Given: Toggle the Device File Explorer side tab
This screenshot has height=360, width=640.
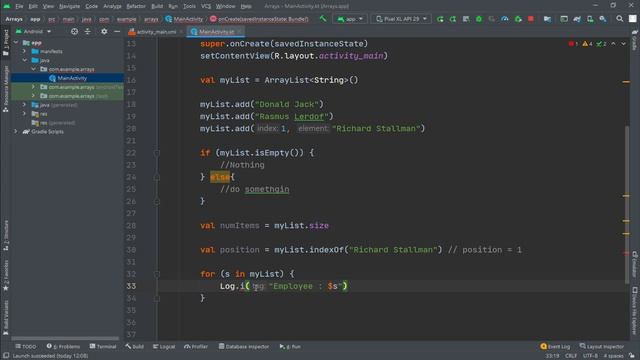Looking at the screenshot, I should [x=635, y=310].
